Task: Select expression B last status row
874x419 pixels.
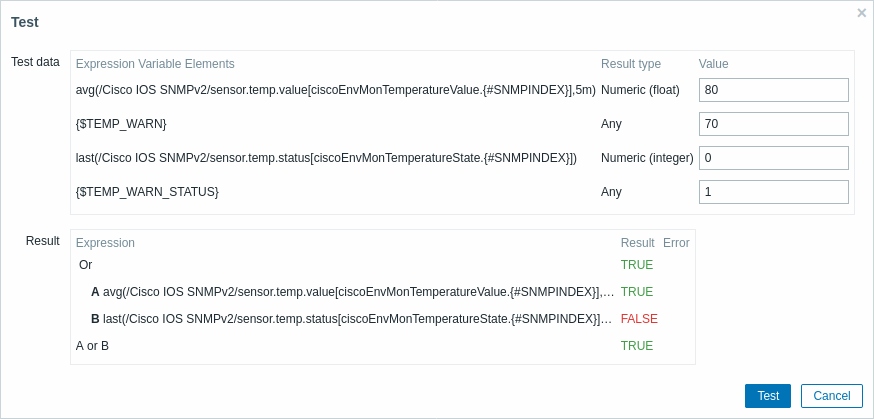Action: pyautogui.click(x=352, y=319)
